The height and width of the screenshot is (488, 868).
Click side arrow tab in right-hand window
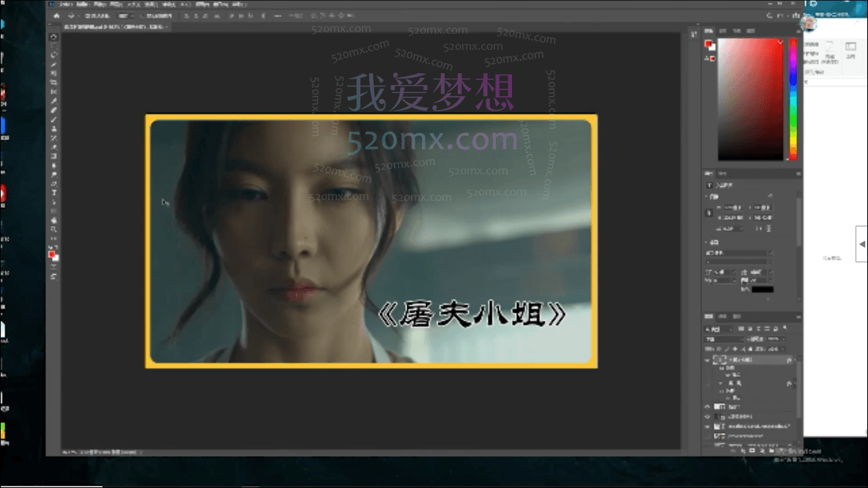click(x=862, y=244)
